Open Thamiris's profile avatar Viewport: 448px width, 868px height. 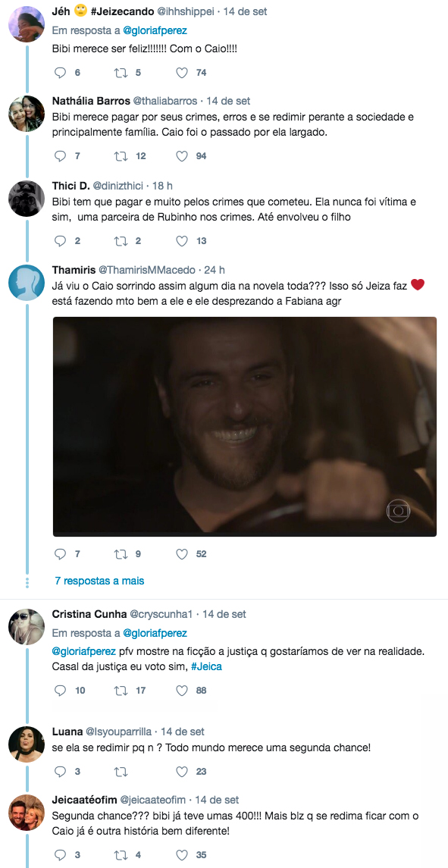pyautogui.click(x=27, y=283)
